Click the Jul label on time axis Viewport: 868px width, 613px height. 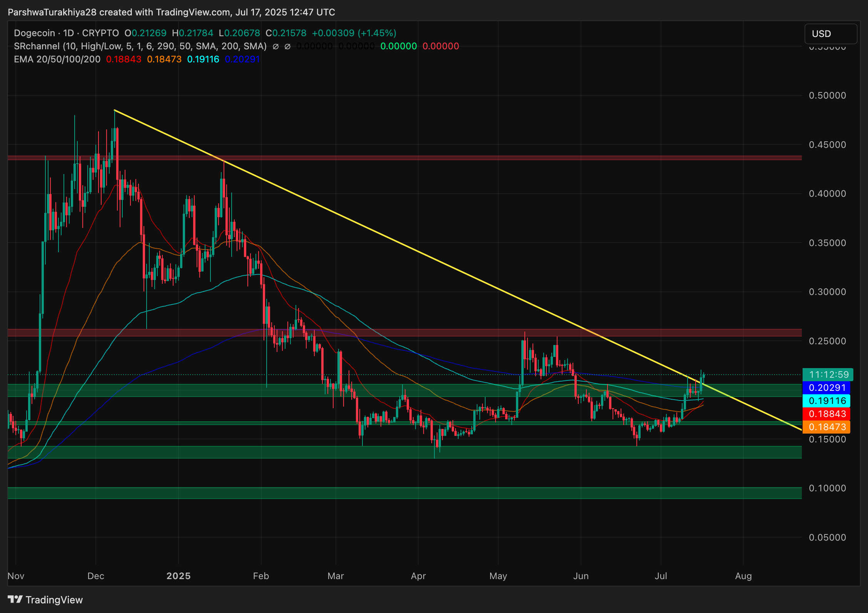pyautogui.click(x=661, y=576)
